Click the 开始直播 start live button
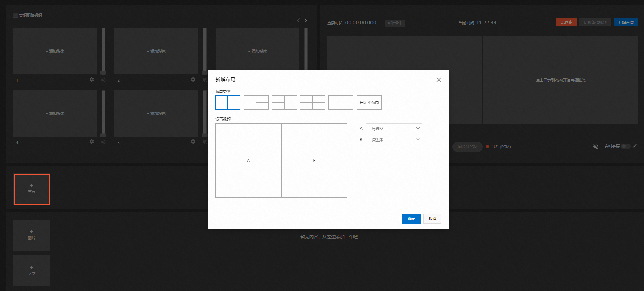Screen dimensions: 644x291 click(626, 22)
